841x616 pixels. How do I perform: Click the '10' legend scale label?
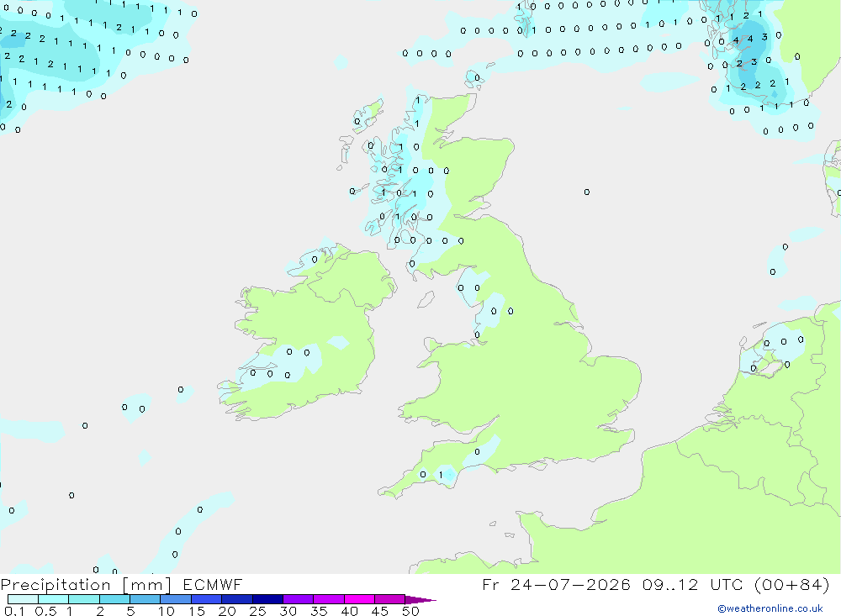pyautogui.click(x=167, y=611)
